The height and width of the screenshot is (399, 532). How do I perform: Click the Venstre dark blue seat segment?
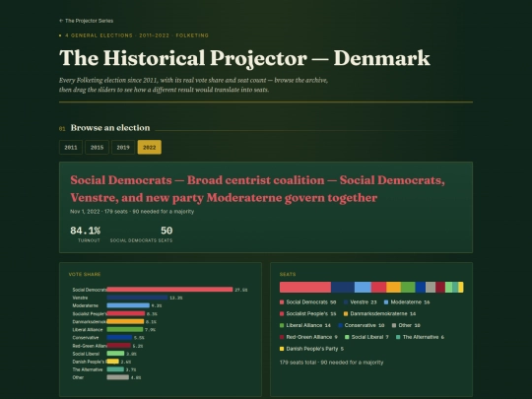[343, 287]
